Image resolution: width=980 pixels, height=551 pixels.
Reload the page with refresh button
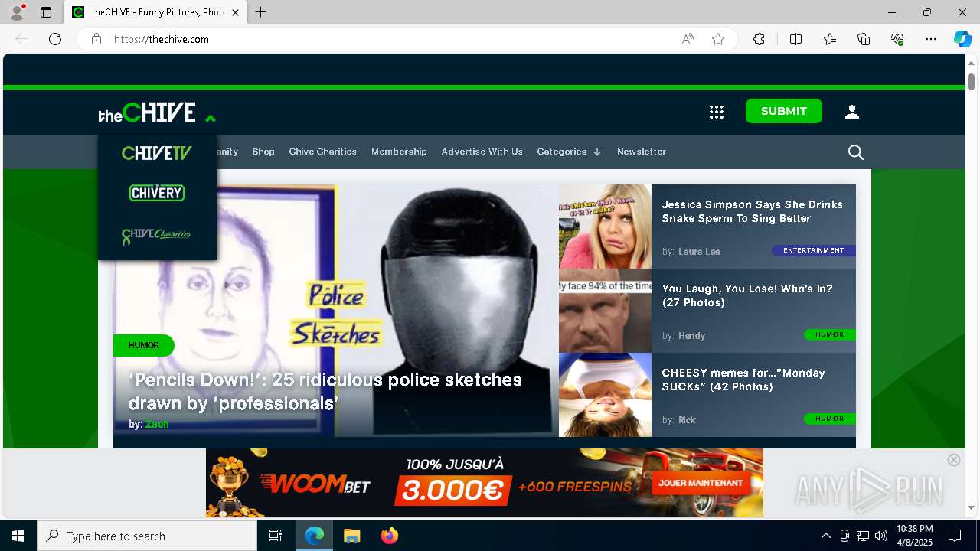point(55,39)
